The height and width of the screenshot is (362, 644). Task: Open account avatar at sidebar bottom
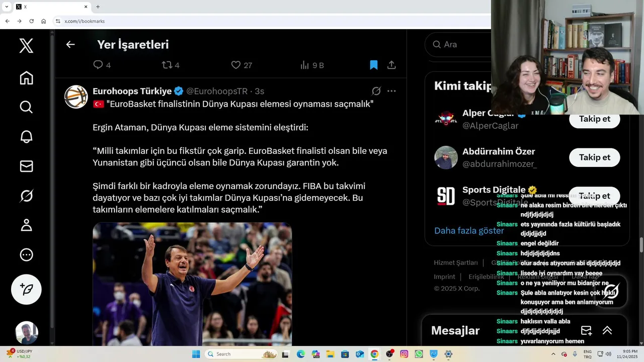tap(27, 333)
